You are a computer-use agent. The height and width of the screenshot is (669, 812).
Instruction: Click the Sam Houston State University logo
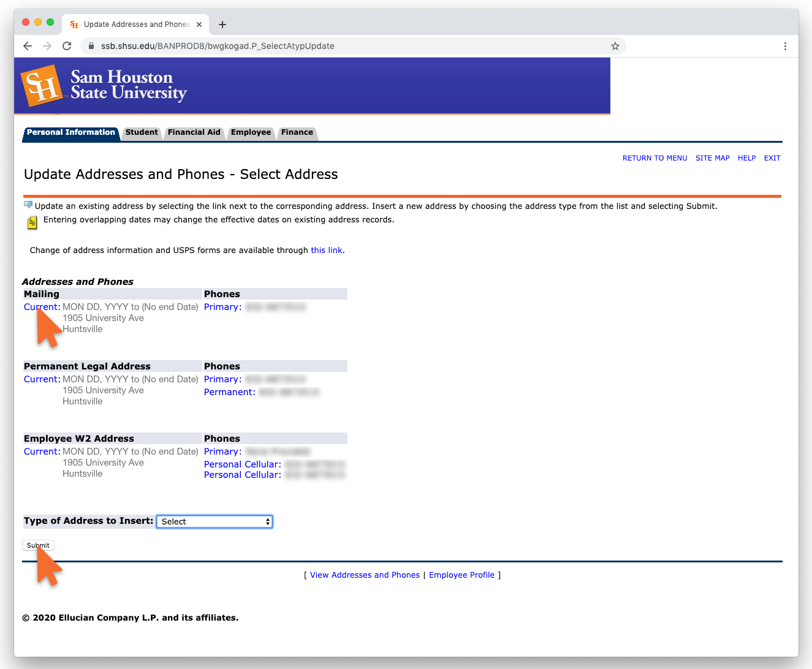[104, 86]
